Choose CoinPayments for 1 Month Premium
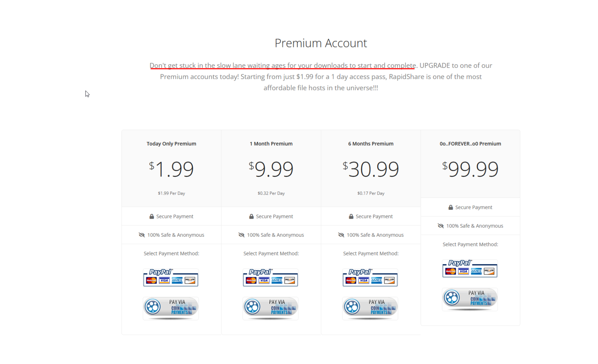The height and width of the screenshot is (364, 598). coord(270,308)
